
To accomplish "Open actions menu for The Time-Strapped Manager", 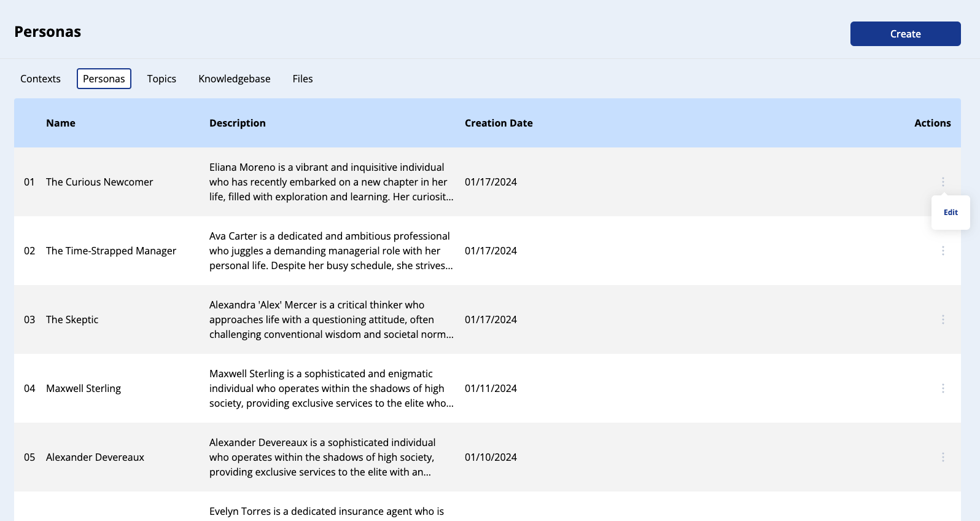I will (x=943, y=251).
